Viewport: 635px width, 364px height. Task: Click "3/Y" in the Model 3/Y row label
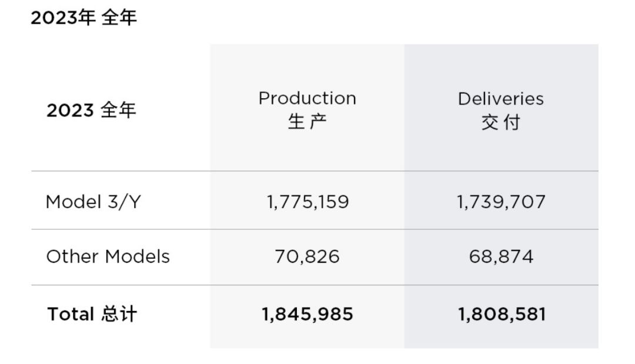(126, 202)
